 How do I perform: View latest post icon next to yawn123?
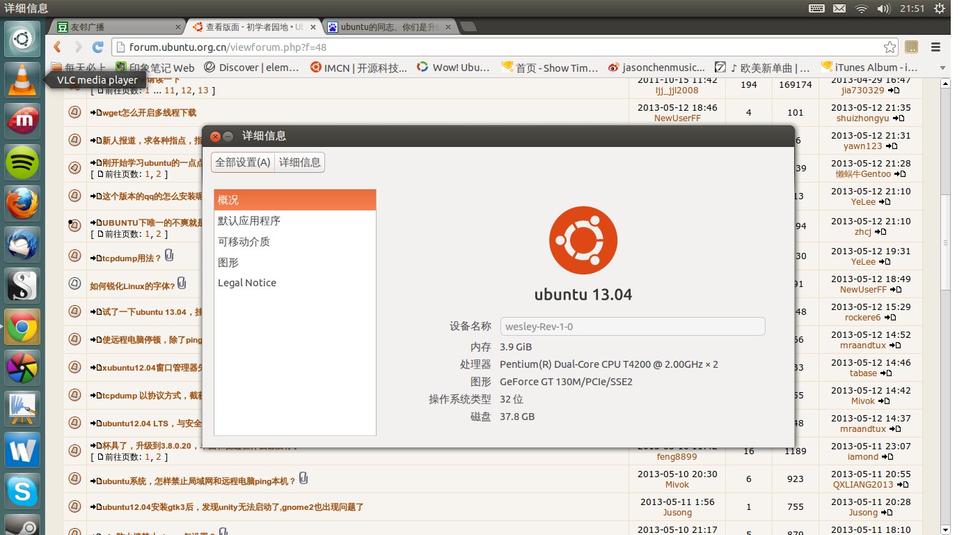tap(892, 146)
